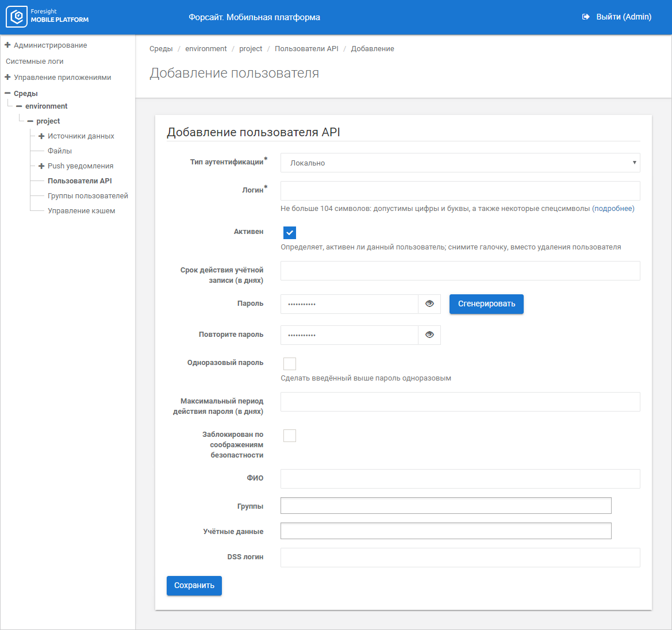The height and width of the screenshot is (630, 672).
Task: Show password using eye icon in Пароль field
Action: click(429, 304)
